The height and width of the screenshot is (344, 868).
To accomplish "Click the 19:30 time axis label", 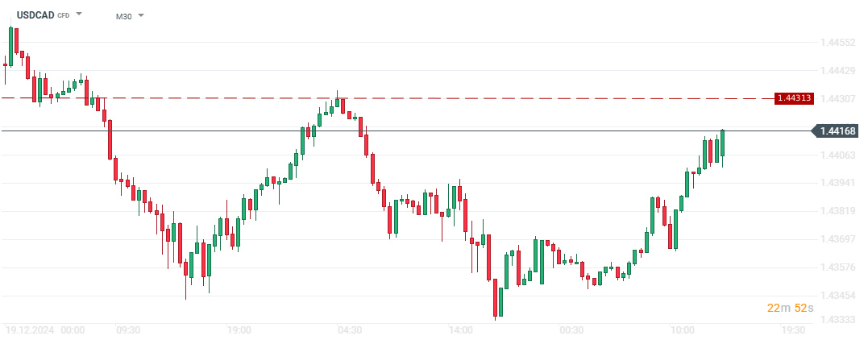I will [794, 330].
